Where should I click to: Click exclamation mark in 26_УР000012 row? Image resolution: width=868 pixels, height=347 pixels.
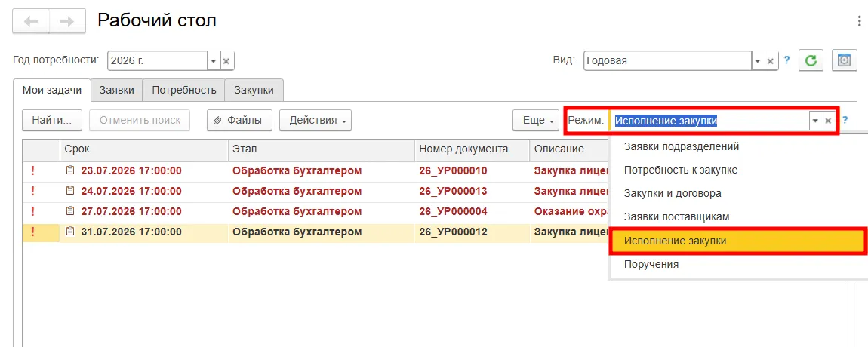pyautogui.click(x=32, y=232)
